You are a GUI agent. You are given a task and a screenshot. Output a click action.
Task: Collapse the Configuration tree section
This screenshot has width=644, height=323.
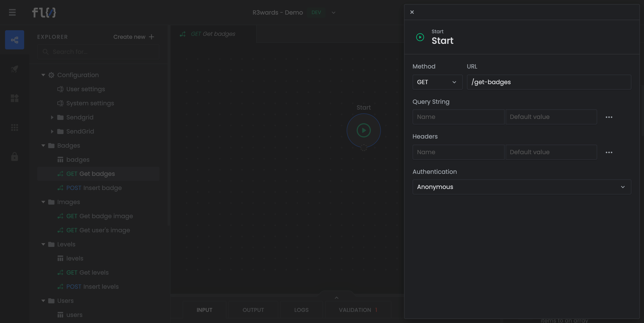coord(43,75)
